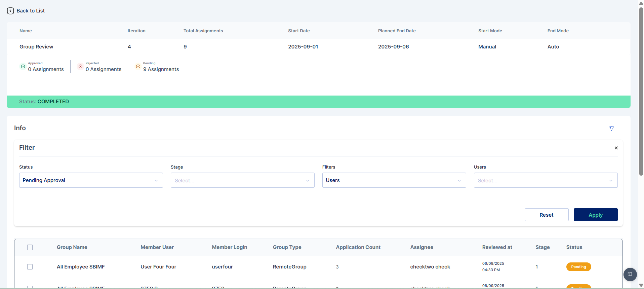644x289 pixels.
Task: Click the Reviewed at column header
Action: pyautogui.click(x=497, y=247)
